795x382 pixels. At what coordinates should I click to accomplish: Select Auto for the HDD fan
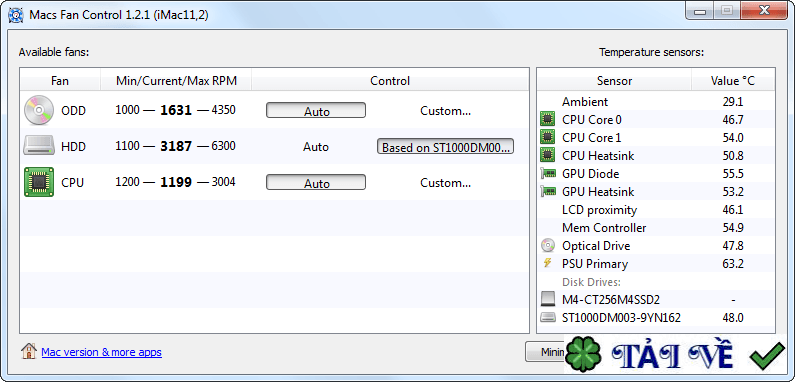[316, 147]
